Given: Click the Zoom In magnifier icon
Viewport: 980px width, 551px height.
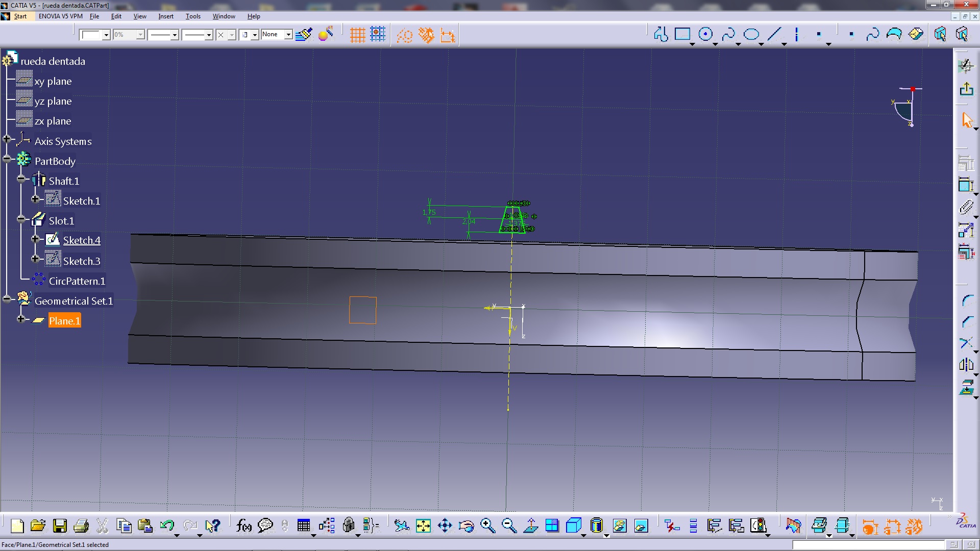Looking at the screenshot, I should 487,525.
